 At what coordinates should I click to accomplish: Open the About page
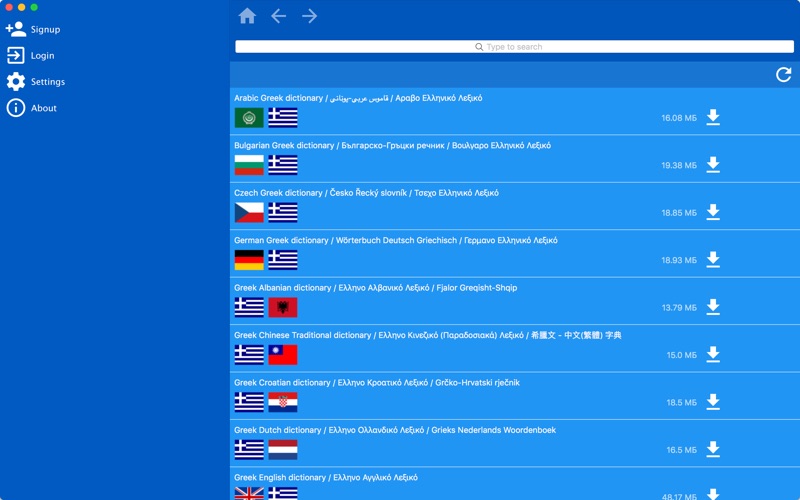tap(32, 108)
